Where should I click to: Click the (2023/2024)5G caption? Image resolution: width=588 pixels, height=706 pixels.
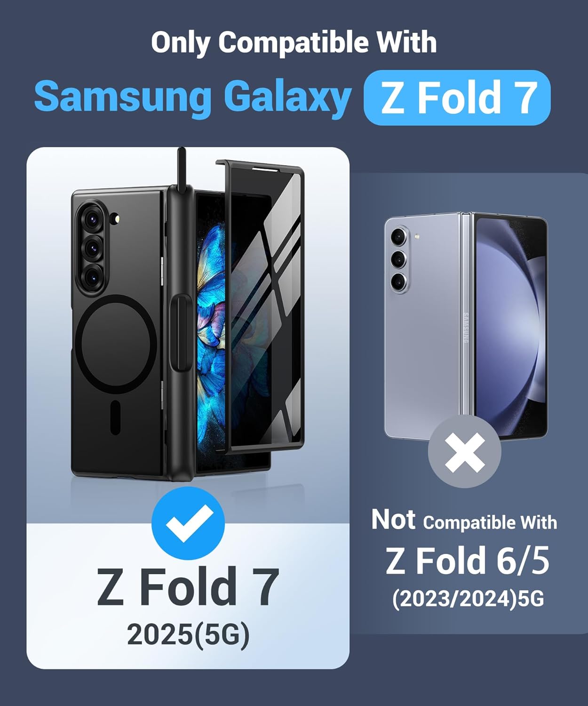tap(468, 599)
